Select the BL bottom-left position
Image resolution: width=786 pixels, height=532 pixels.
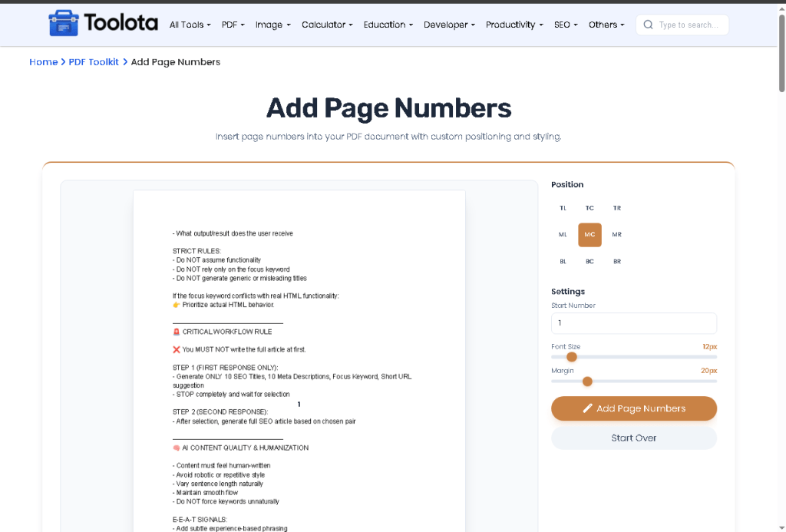tap(563, 262)
